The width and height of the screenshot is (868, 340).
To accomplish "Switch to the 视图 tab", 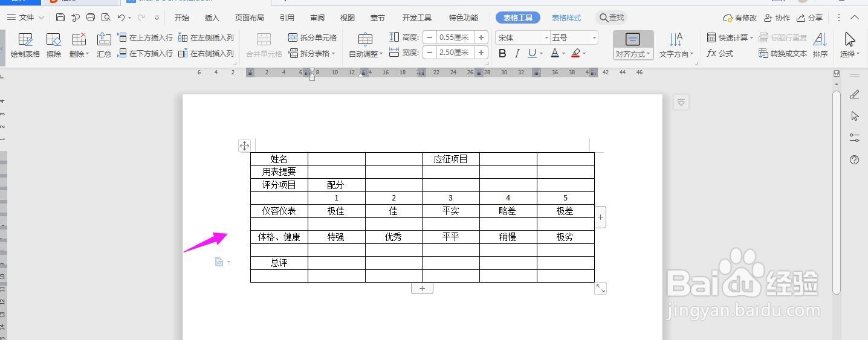I will (x=348, y=18).
